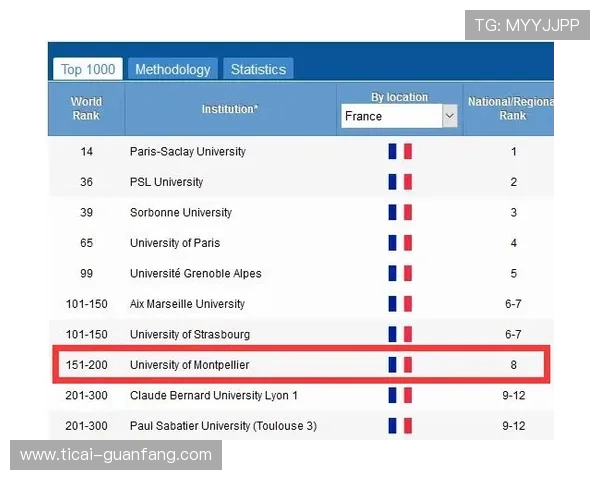
Task: Select world rank 14 cell
Action: click(86, 152)
